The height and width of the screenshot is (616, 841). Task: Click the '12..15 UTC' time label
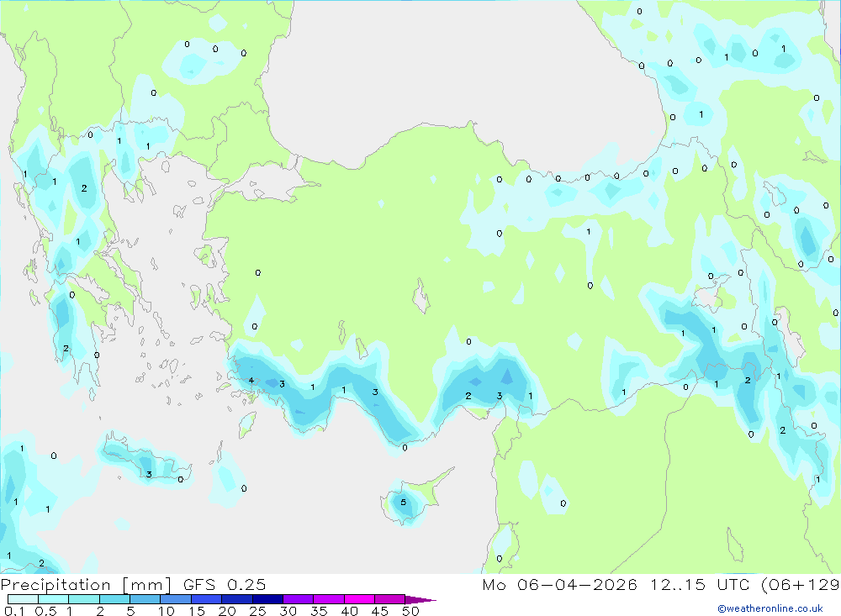tap(700, 584)
